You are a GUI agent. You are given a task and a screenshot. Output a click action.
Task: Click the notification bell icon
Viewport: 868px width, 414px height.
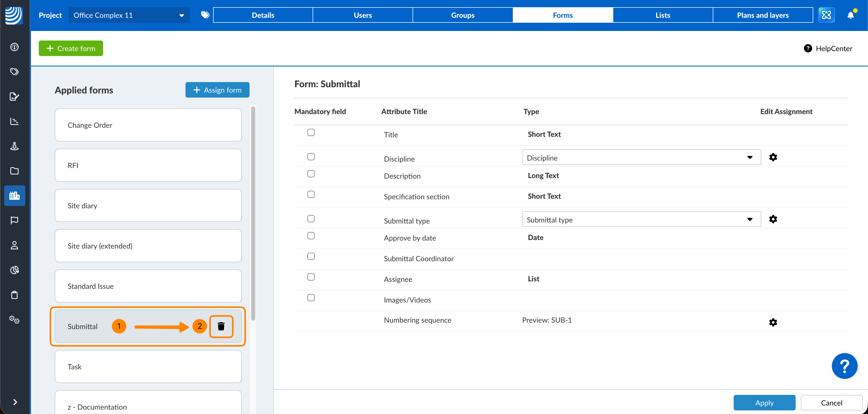pos(850,15)
